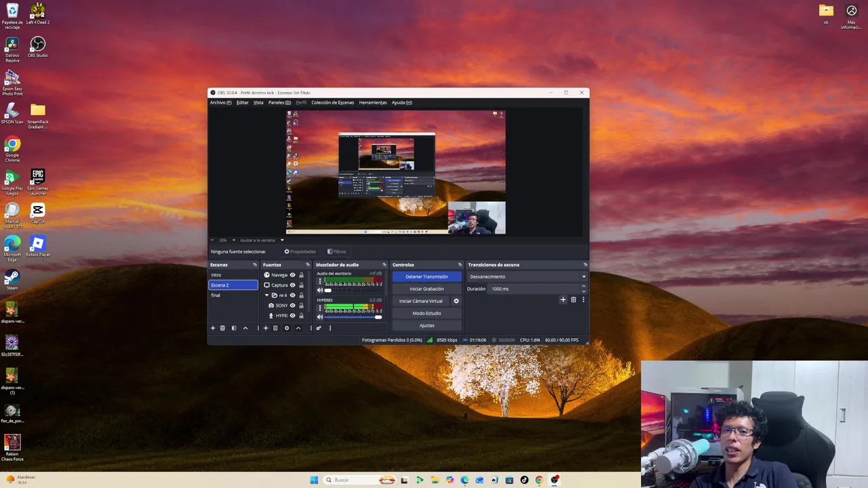Select the final scene

tap(233, 296)
